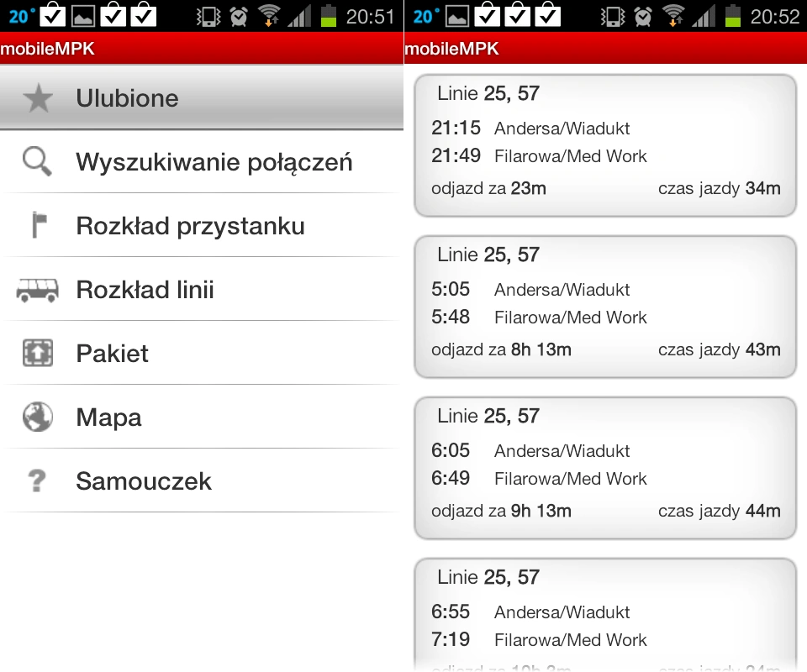
Task: Tap the 6:49 Filarowa/Med Work arrival row
Action: click(539, 479)
